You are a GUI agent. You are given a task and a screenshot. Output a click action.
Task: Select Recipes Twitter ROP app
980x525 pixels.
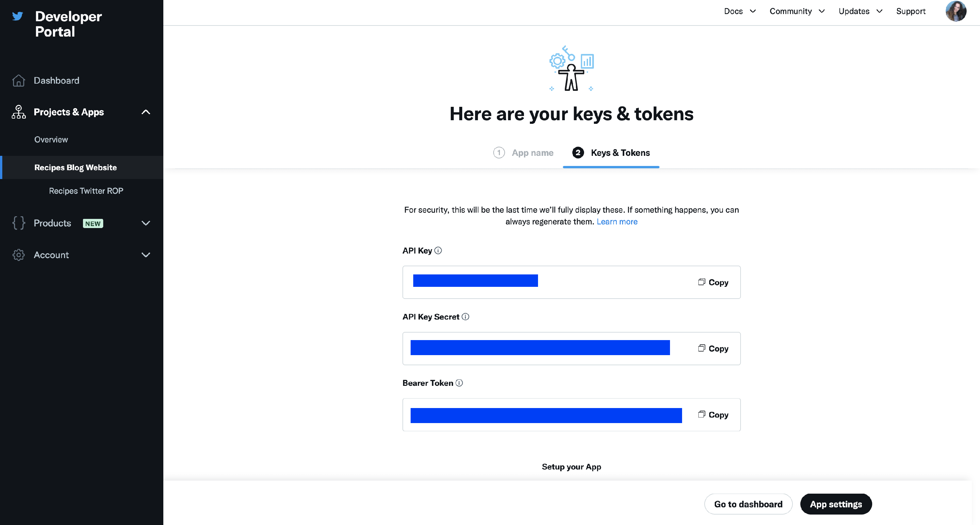(86, 191)
